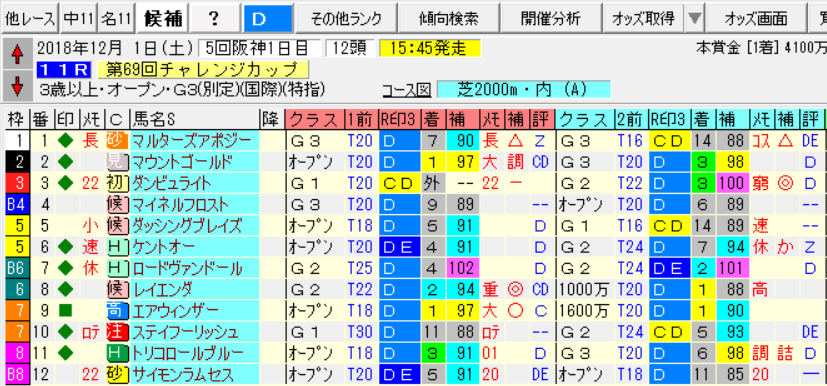Click the 砂 icon beside マルターズアポジー

(118, 140)
